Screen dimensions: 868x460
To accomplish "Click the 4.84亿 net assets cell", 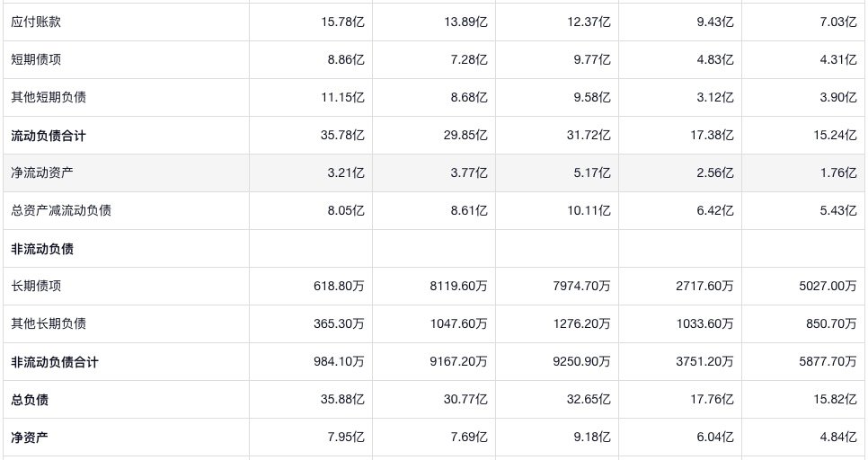I will [x=837, y=438].
